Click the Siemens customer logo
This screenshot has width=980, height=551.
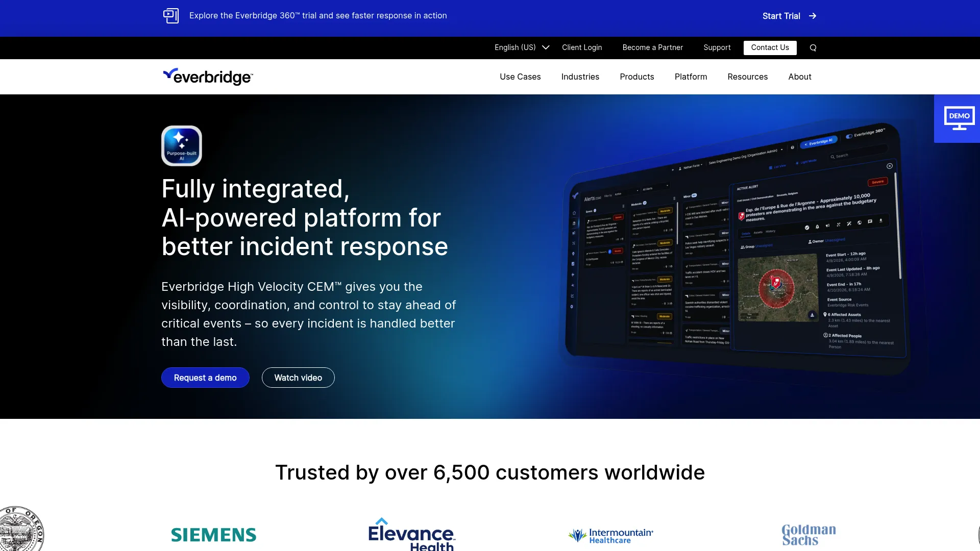213,535
